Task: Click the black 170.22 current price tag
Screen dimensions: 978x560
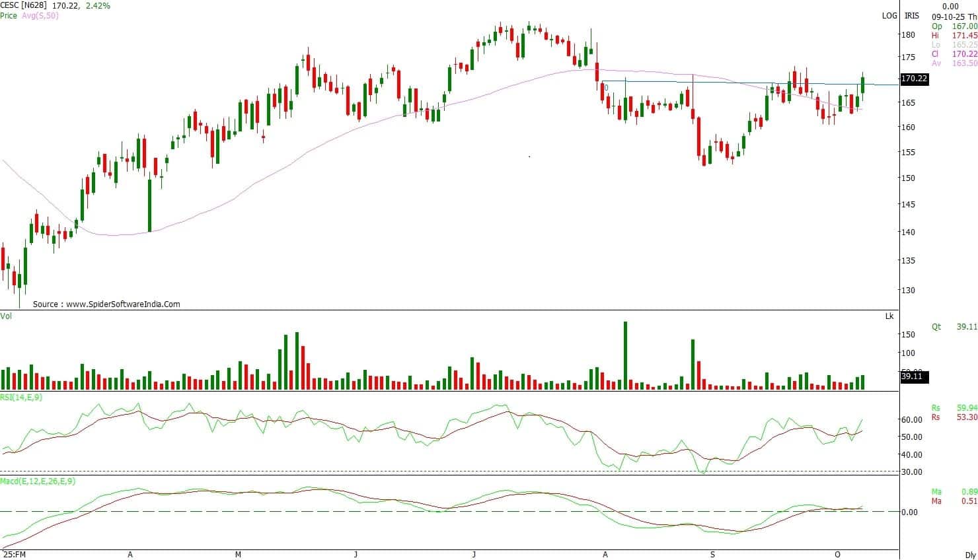Action: tap(914, 79)
